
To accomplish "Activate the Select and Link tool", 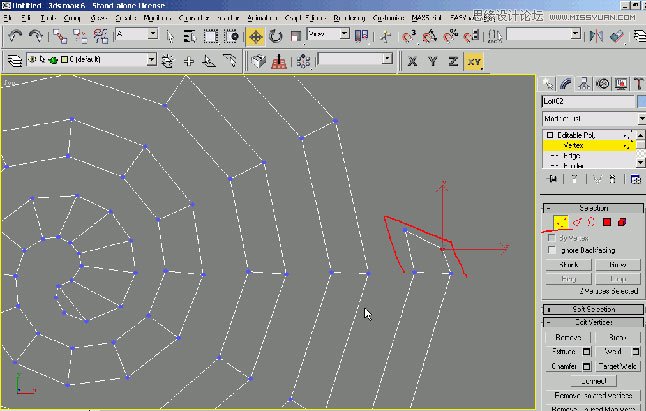I will click(60, 36).
